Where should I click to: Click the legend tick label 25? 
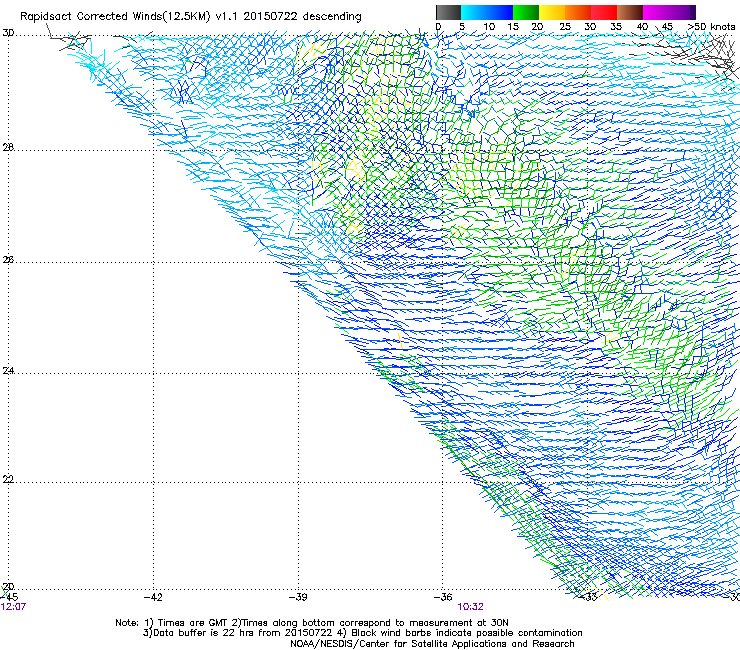tap(565, 27)
